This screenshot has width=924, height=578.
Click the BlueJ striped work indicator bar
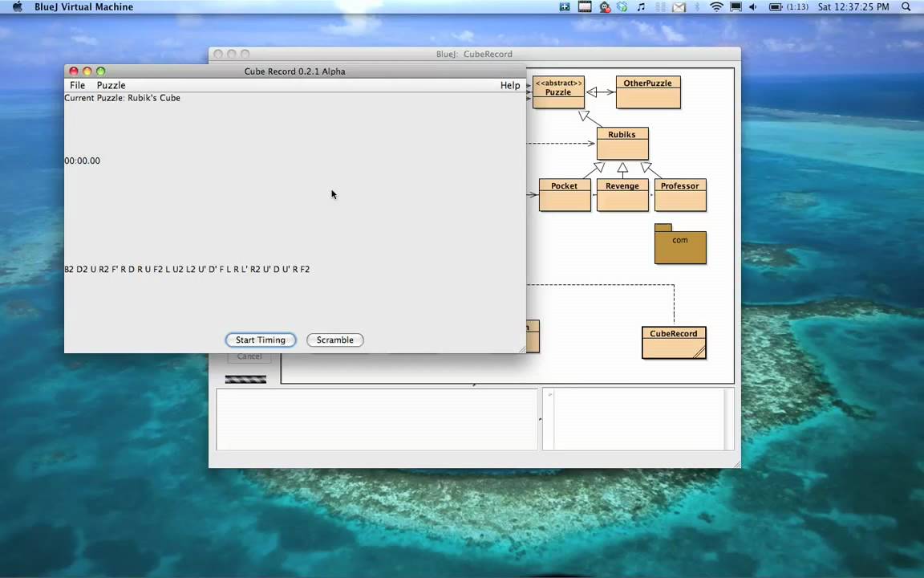click(245, 379)
